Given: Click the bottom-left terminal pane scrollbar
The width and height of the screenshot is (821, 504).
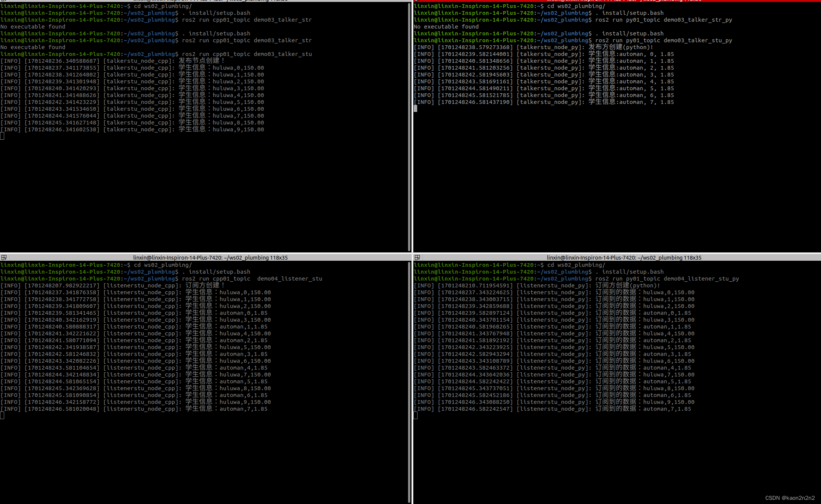Looking at the screenshot, I should pyautogui.click(x=410, y=382).
